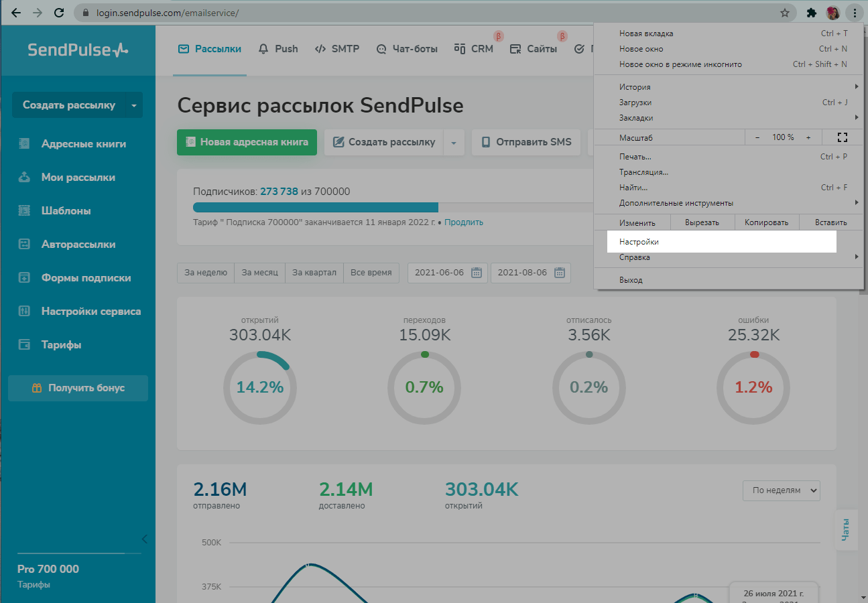Click the Вырезать button in menu
868x603 pixels.
[702, 222]
